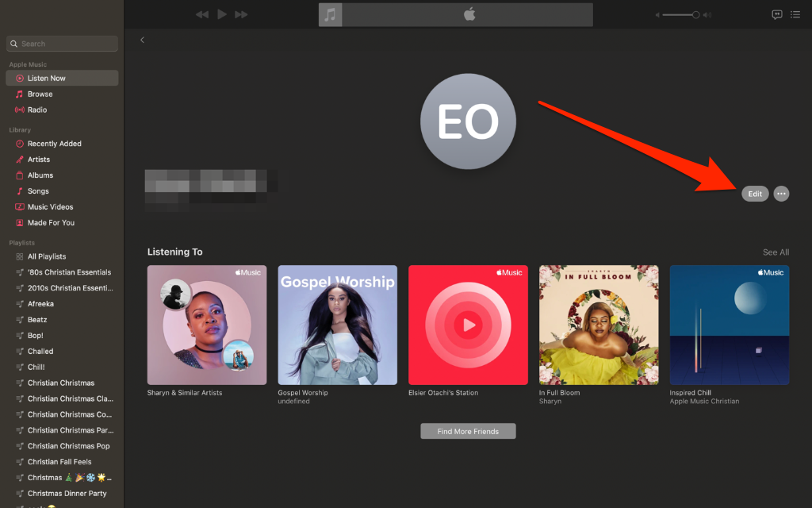Image resolution: width=812 pixels, height=508 pixels.
Task: Open Beatz playlist
Action: point(62,320)
